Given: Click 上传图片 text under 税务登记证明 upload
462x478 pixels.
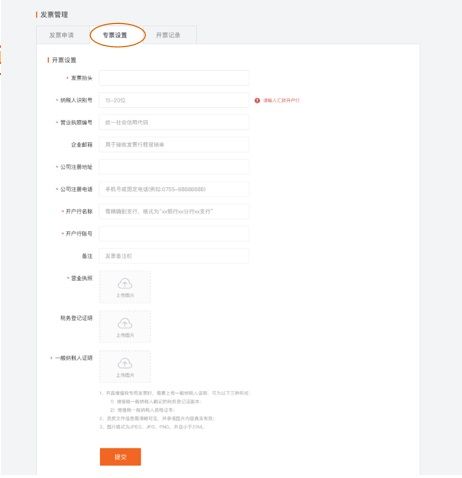Looking at the screenshot, I should [125, 335].
